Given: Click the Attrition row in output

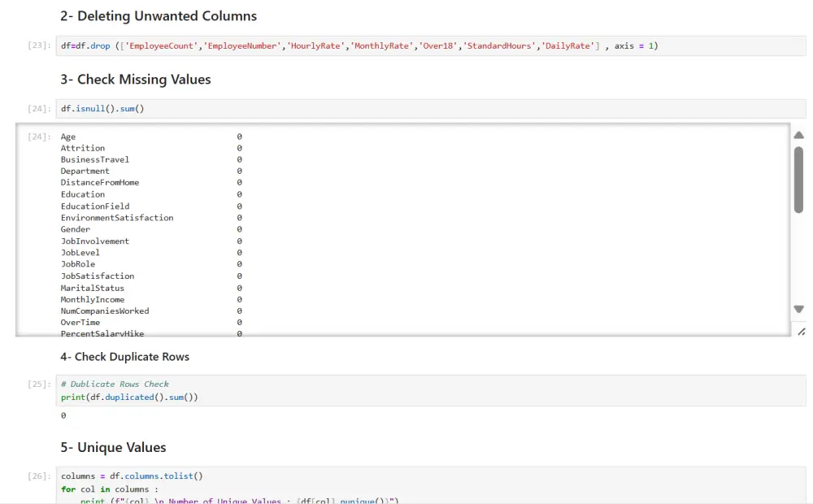Looking at the screenshot, I should click(83, 149).
